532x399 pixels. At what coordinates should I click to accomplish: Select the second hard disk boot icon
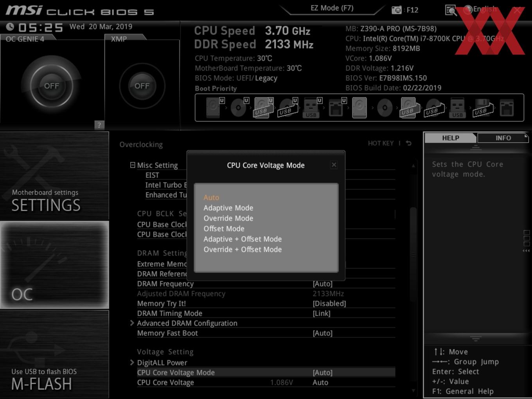pyautogui.click(x=359, y=108)
